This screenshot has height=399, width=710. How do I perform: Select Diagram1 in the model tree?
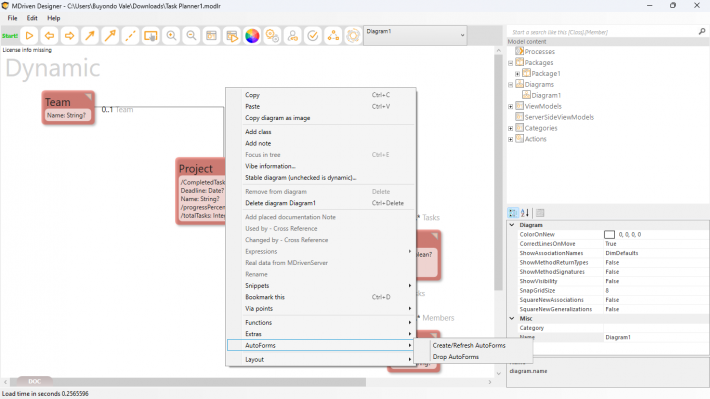coord(546,96)
